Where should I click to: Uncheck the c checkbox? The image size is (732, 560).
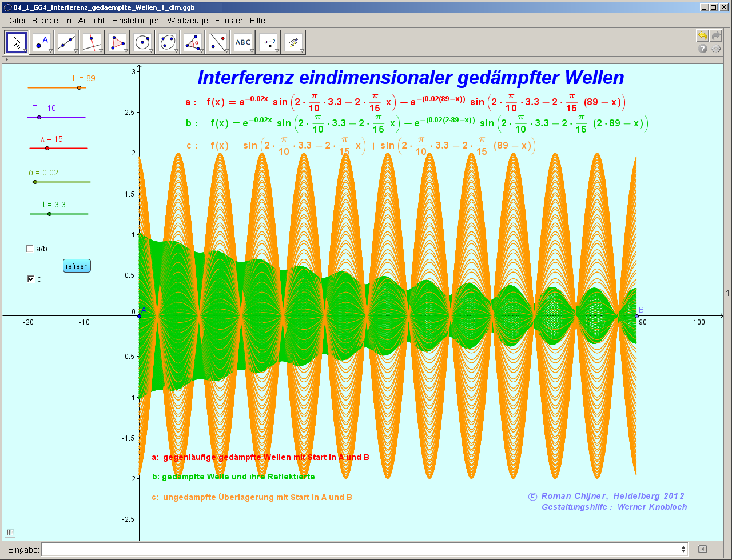pyautogui.click(x=30, y=279)
